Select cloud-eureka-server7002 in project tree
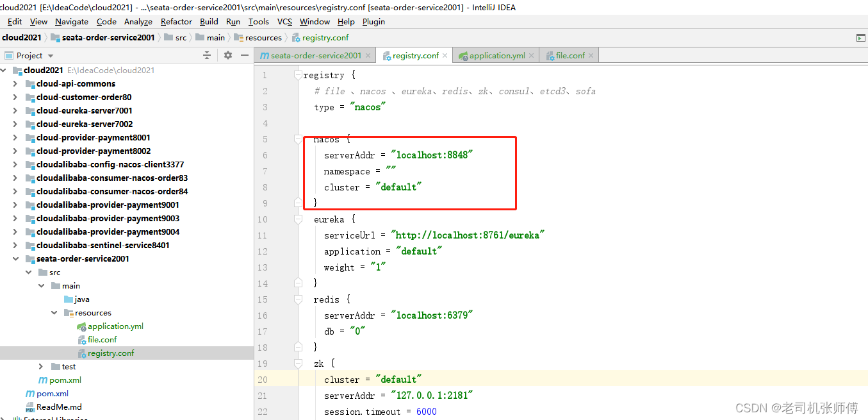Image resolution: width=868 pixels, height=420 pixels. point(85,124)
